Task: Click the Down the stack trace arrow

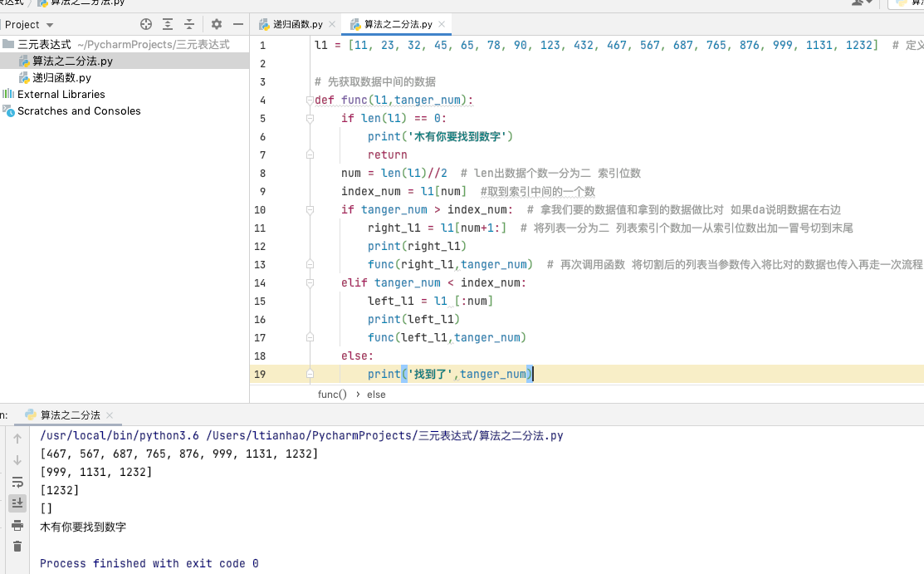Action: click(17, 460)
